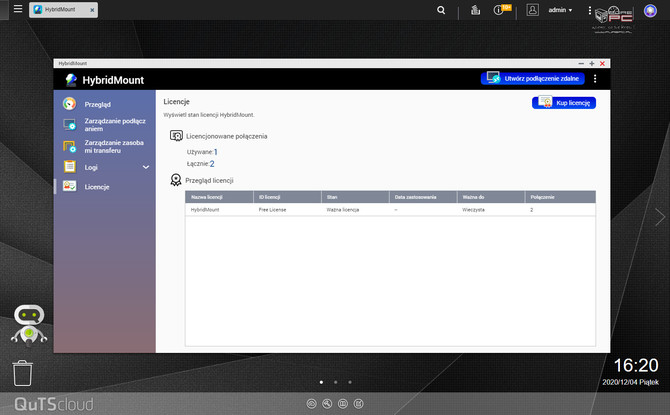Image resolution: width=670 pixels, height=415 pixels.
Task: Click the Używane value 1
Action: (x=215, y=152)
